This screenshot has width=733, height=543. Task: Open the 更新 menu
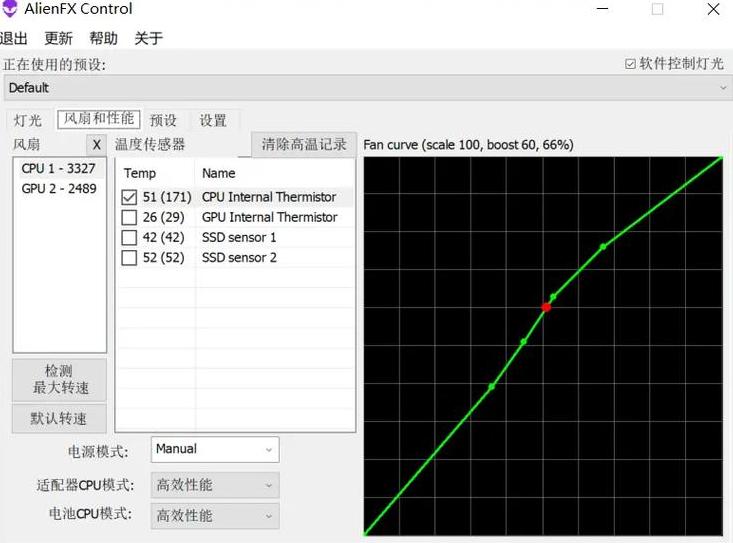(58, 38)
